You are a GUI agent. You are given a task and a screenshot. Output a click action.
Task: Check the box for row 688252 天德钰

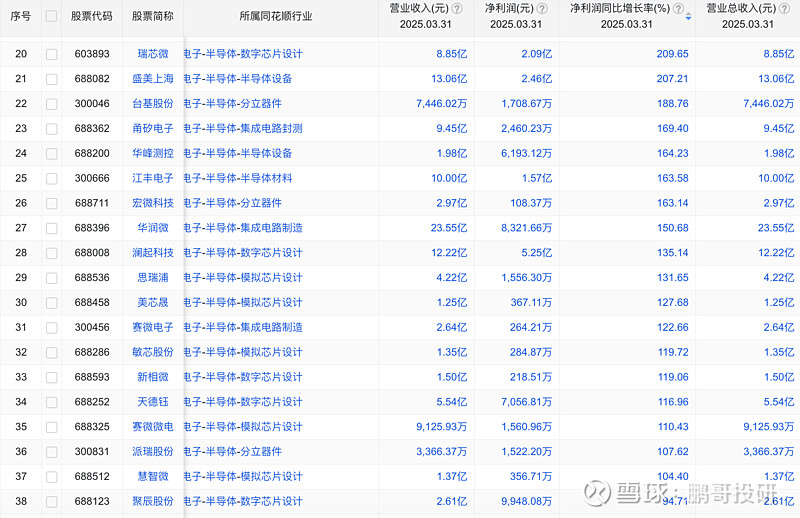[52, 403]
